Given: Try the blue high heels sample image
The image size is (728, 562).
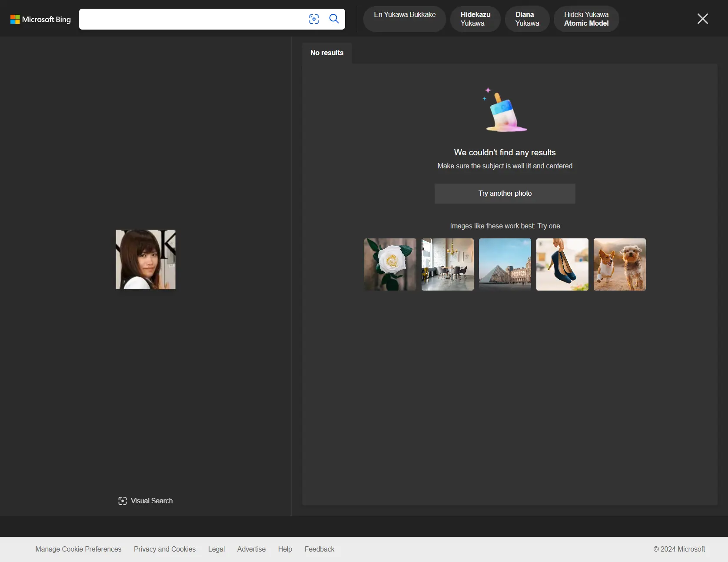Looking at the screenshot, I should (x=562, y=264).
